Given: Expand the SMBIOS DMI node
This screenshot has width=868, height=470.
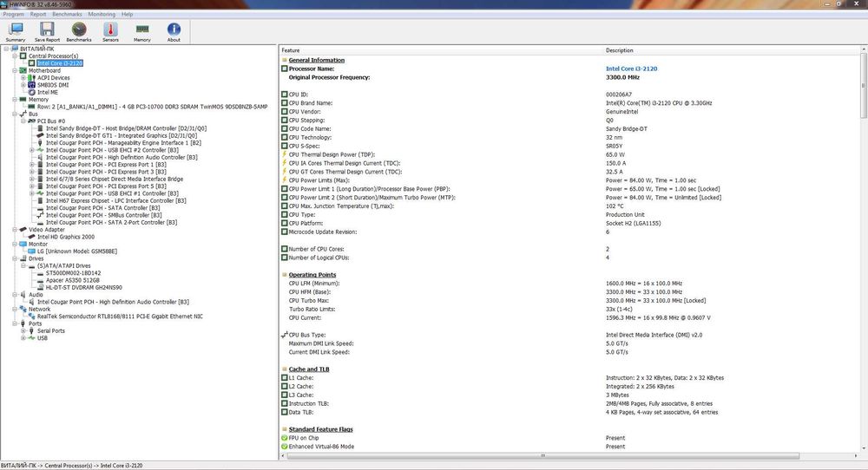Looking at the screenshot, I should pos(23,85).
